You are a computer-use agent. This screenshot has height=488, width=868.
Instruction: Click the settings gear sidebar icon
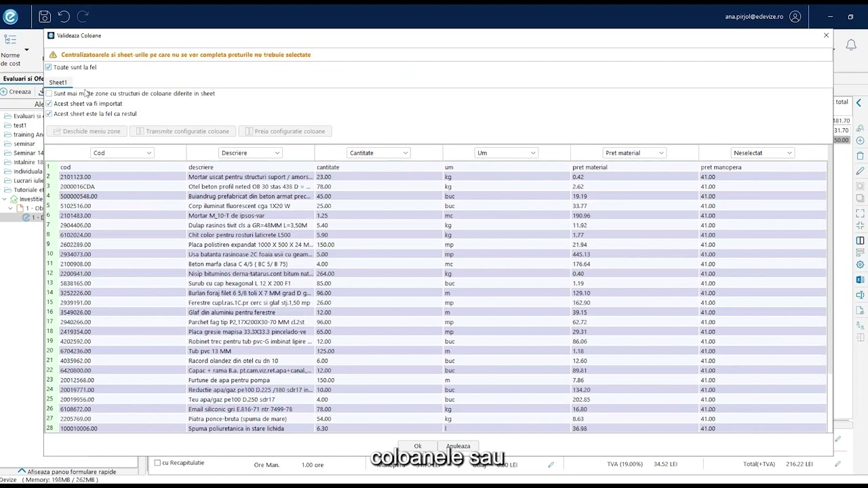[860, 264]
